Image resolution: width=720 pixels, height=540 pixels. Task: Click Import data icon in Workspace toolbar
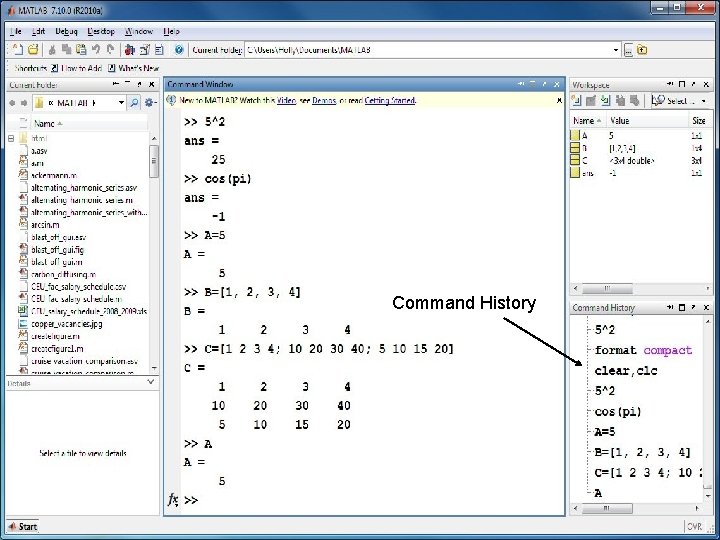coord(606,100)
